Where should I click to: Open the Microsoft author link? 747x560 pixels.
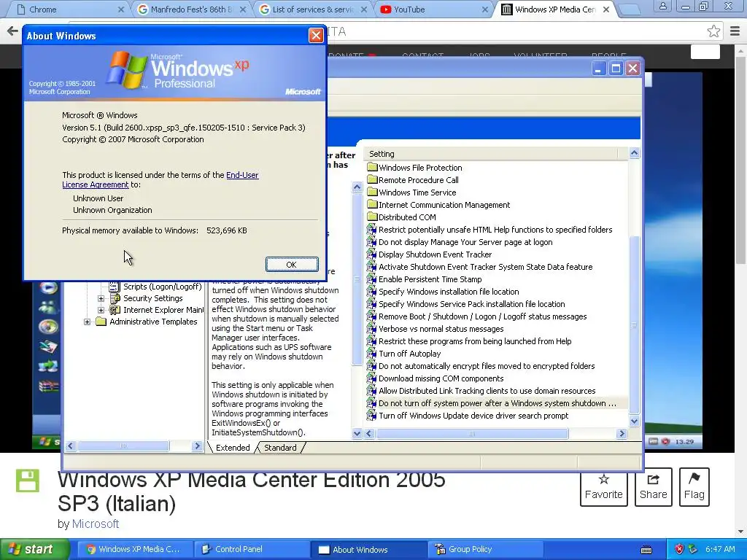pos(96,524)
